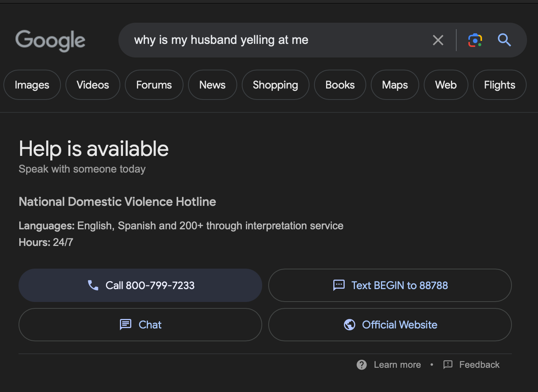538x392 pixels.
Task: Click the Languages description line
Action: pyautogui.click(x=181, y=226)
